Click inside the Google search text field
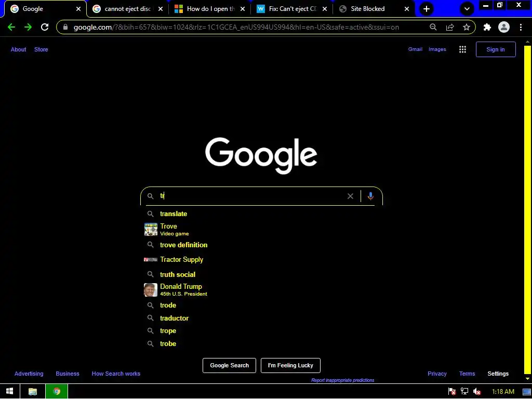The image size is (532, 399). coord(251,196)
